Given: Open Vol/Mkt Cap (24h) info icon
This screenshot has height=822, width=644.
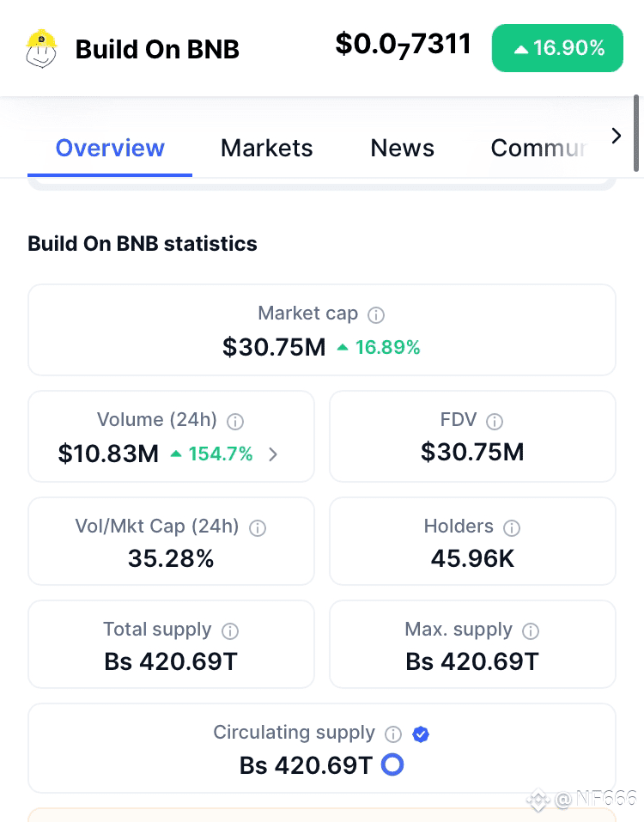Looking at the screenshot, I should pyautogui.click(x=258, y=527).
